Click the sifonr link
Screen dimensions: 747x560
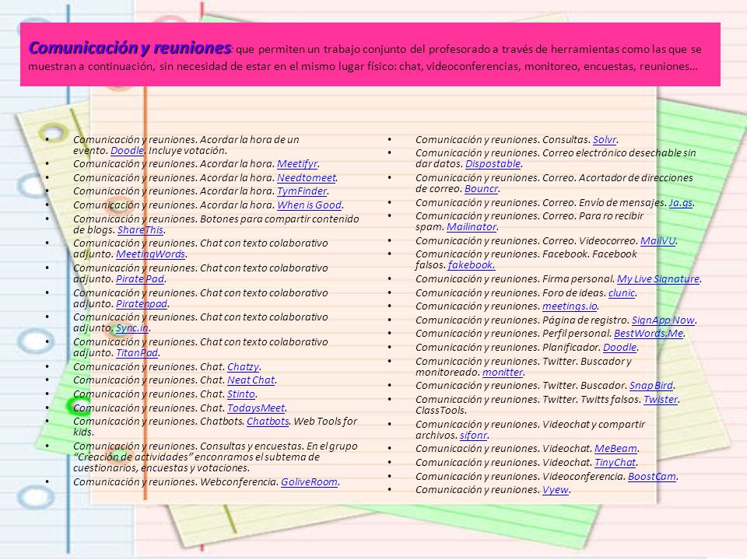click(474, 435)
